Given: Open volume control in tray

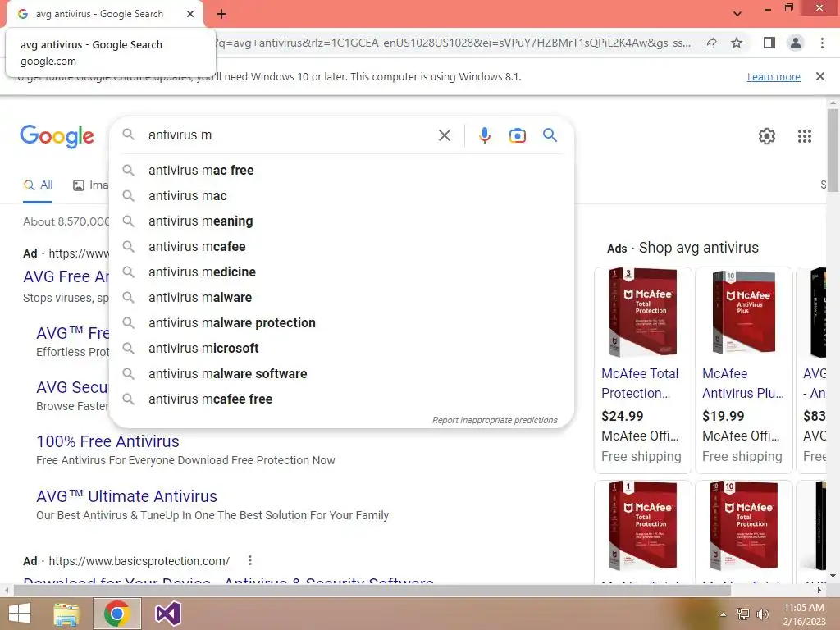Looking at the screenshot, I should [x=762, y=614].
